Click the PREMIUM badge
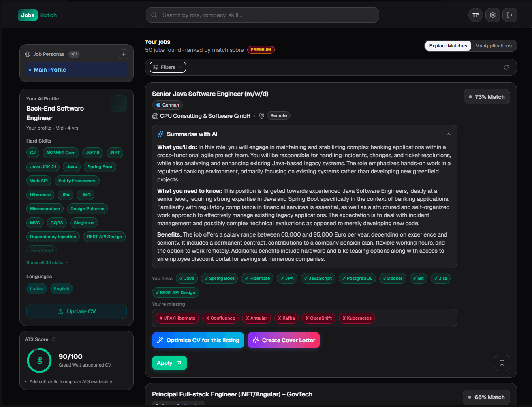This screenshot has width=532, height=407. click(261, 50)
